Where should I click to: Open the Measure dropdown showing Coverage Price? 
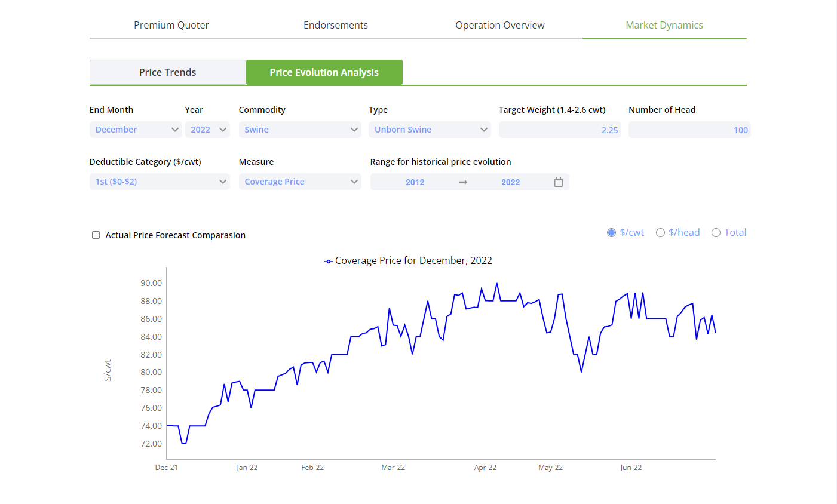300,182
